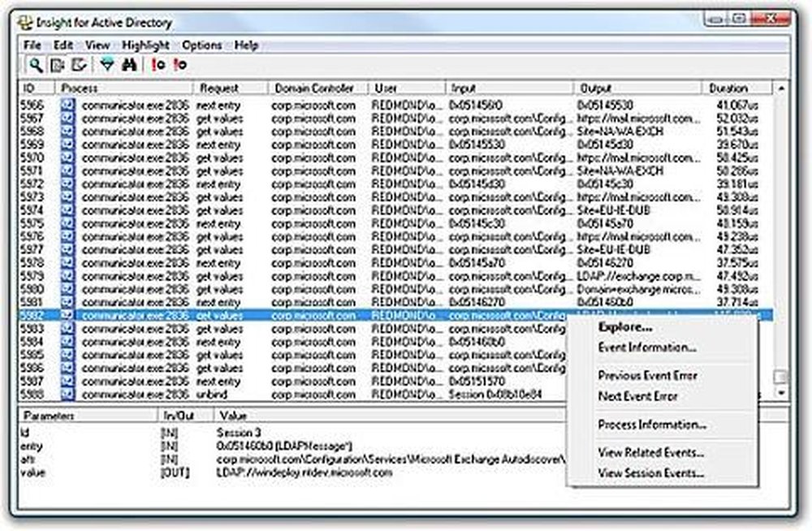The width and height of the screenshot is (812, 531).
Task: Select event row with ID 5967
Action: 395,119
